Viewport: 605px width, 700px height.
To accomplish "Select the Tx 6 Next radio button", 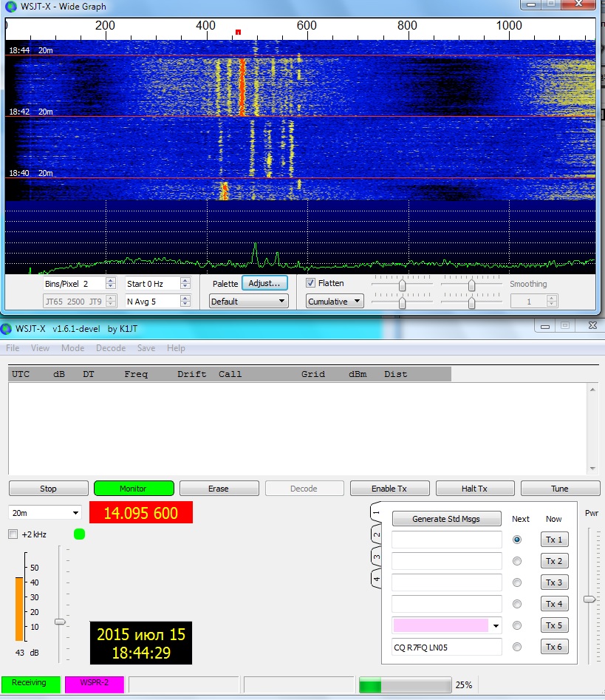I will click(517, 647).
